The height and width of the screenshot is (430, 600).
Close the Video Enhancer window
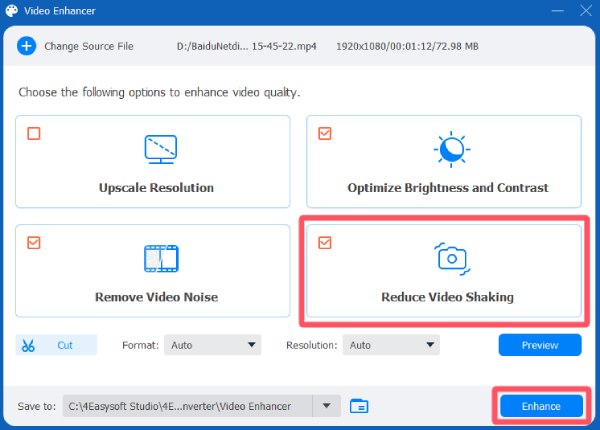coord(585,11)
